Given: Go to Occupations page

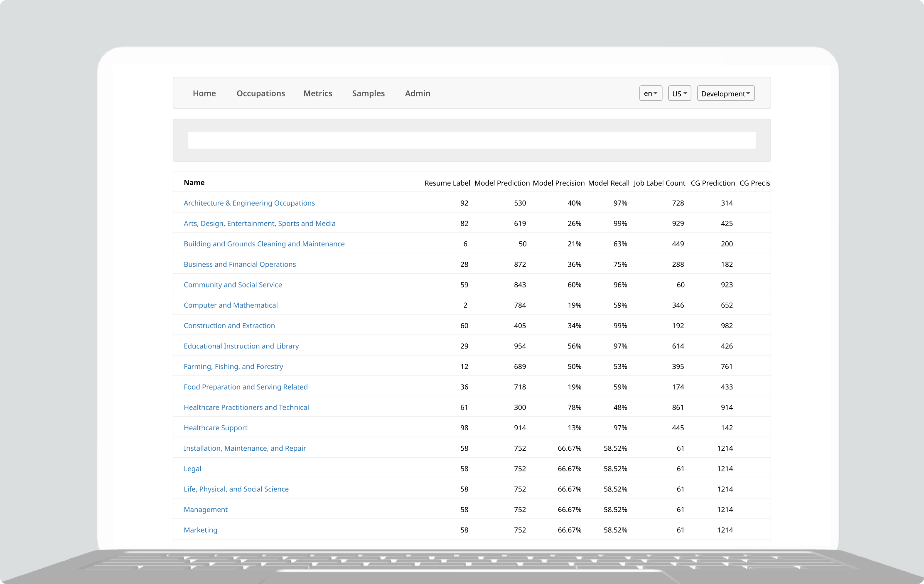Looking at the screenshot, I should pos(260,93).
